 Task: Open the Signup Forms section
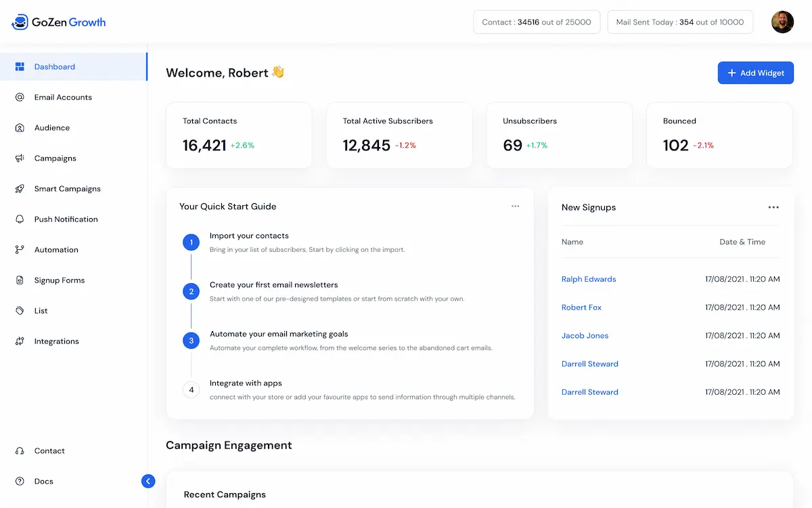60,280
